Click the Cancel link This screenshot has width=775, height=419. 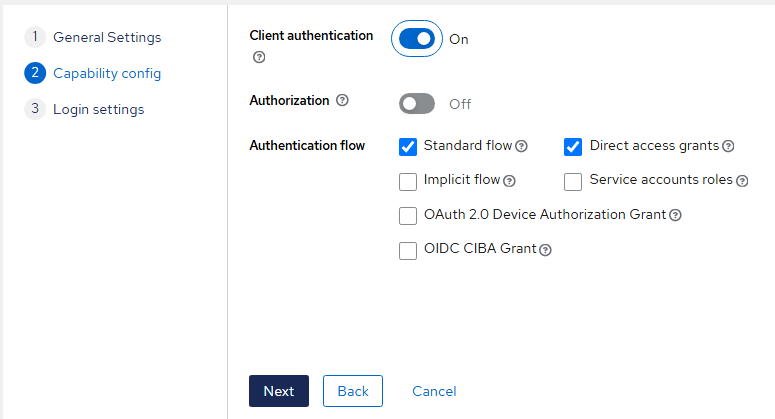434,391
